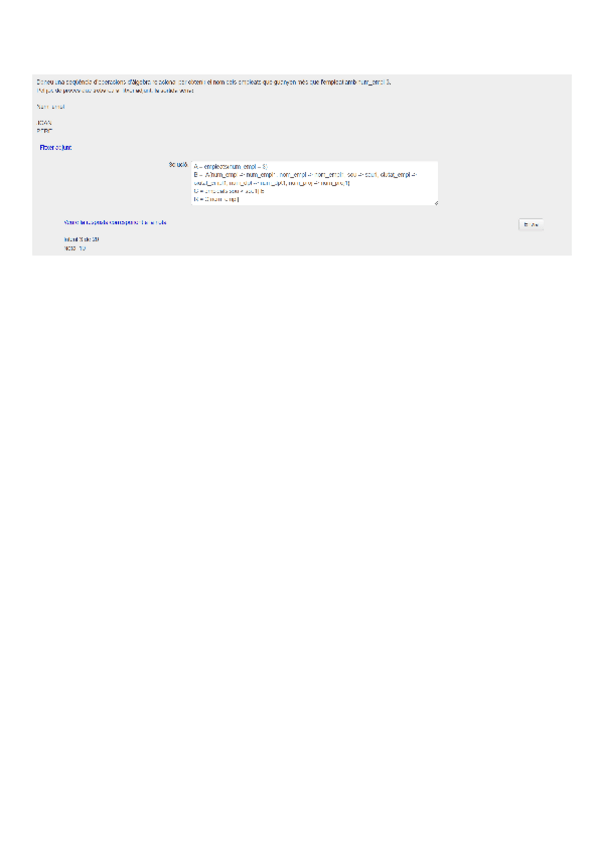Click the bold phrase nom dels empleats
600x848 pixels.
(x=237, y=82)
